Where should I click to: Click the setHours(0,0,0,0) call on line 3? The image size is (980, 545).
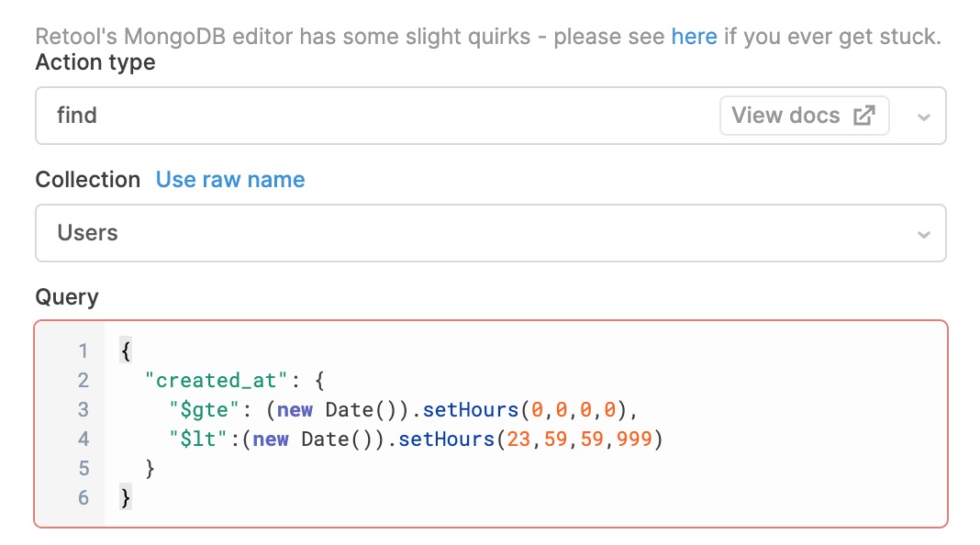tap(526, 410)
